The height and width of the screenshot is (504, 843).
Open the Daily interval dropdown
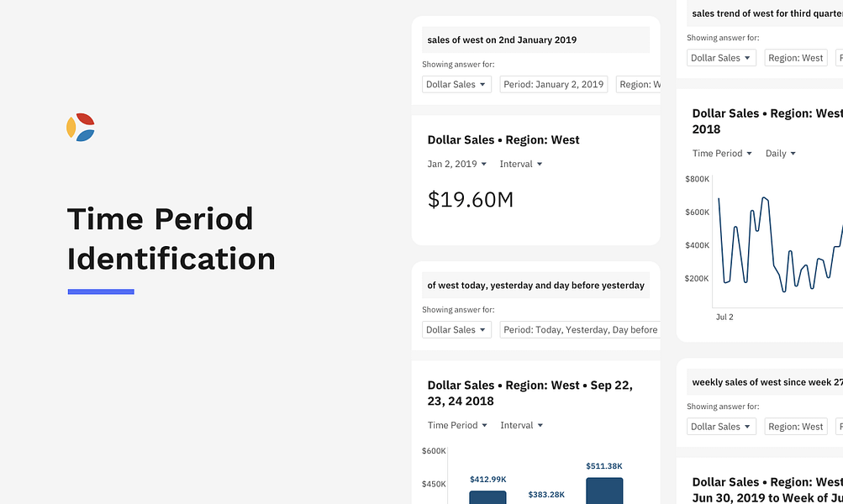[780, 153]
